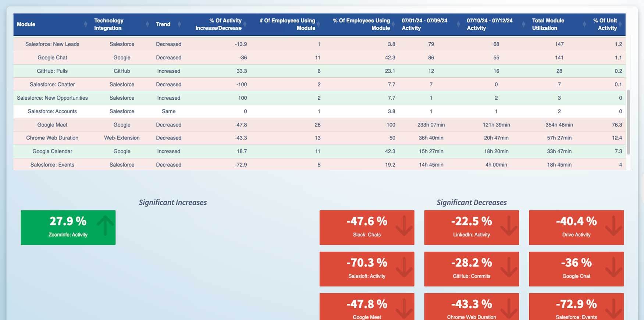Image resolution: width=644 pixels, height=320 pixels.
Task: Click the -13.9 activity change value
Action: (241, 44)
